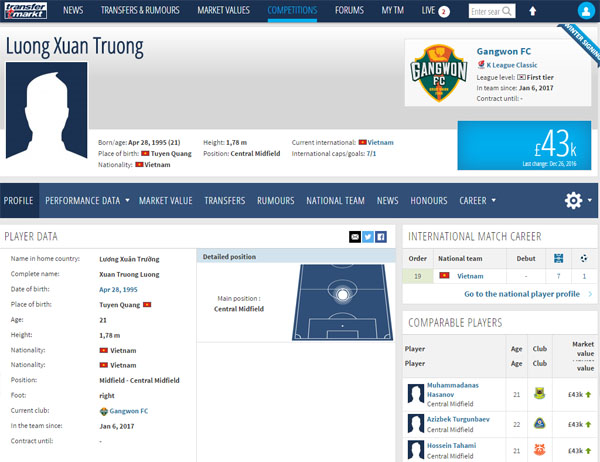600x462 pixels.
Task: Switch to the Honours tab
Action: click(x=429, y=201)
